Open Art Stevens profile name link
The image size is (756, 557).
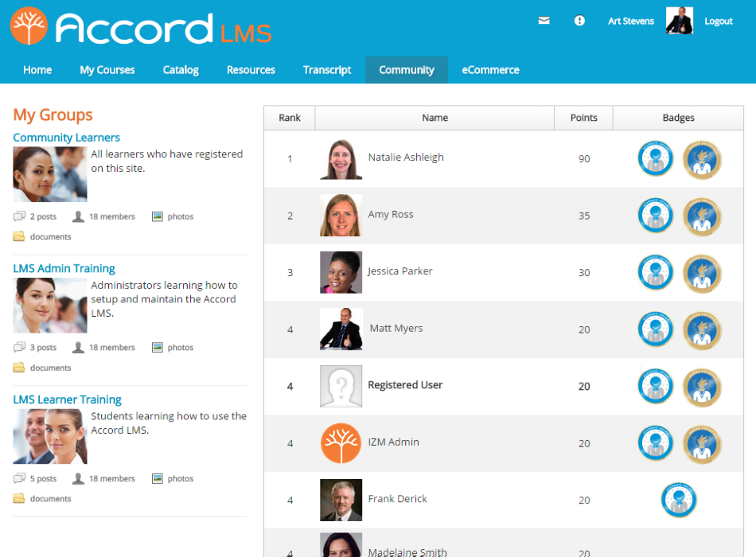tap(630, 21)
